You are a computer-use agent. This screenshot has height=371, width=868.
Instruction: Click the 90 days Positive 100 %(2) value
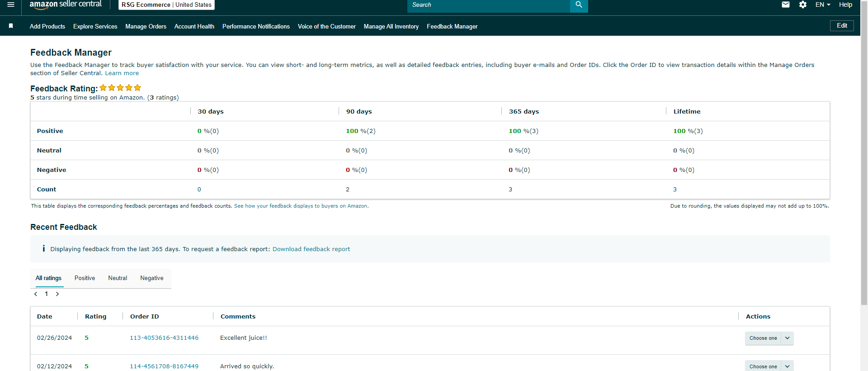361,131
